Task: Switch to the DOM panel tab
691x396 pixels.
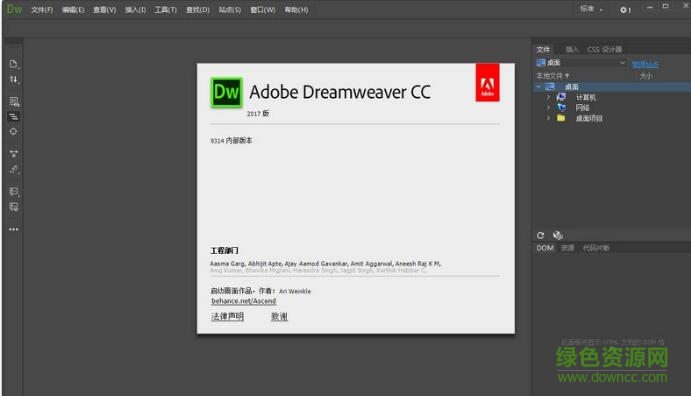Action: [545, 248]
